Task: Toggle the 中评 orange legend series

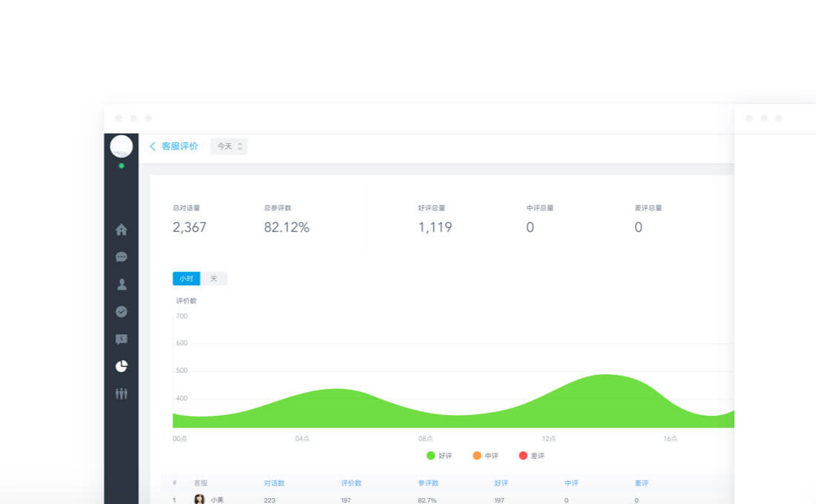Action: tap(486, 456)
